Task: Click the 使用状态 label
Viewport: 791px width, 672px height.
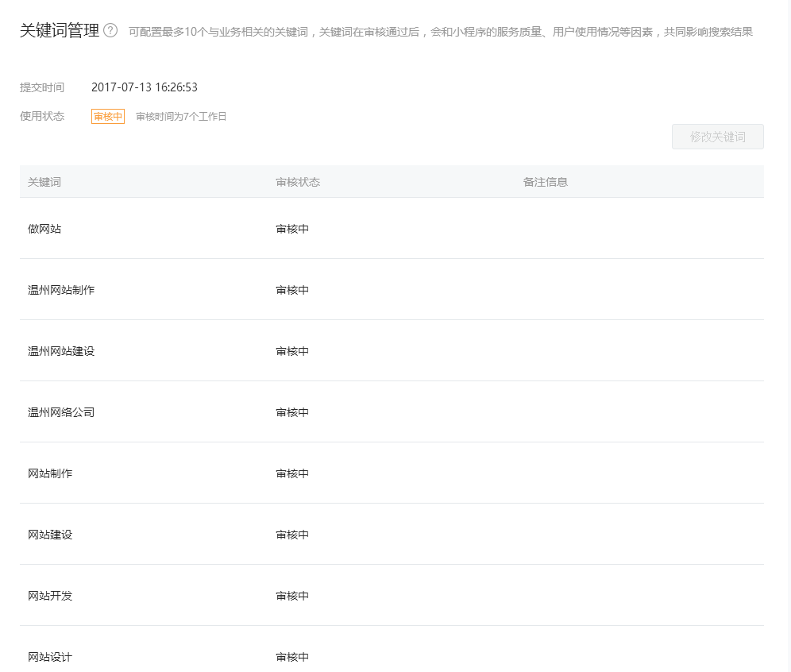Action: click(42, 117)
